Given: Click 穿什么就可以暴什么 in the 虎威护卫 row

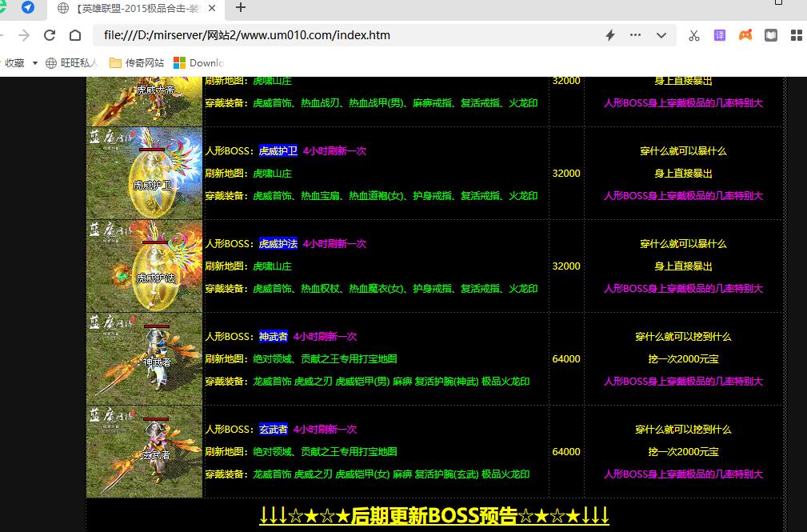Looking at the screenshot, I should [x=683, y=151].
